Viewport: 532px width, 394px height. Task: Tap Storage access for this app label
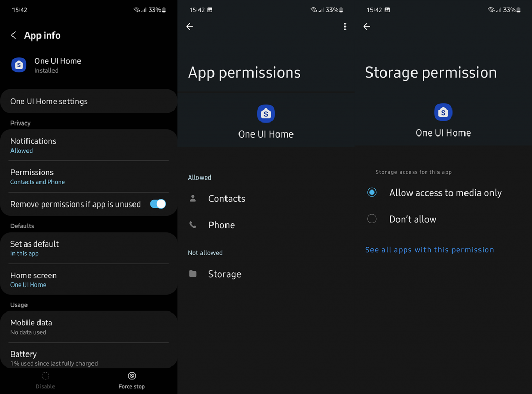tap(414, 172)
